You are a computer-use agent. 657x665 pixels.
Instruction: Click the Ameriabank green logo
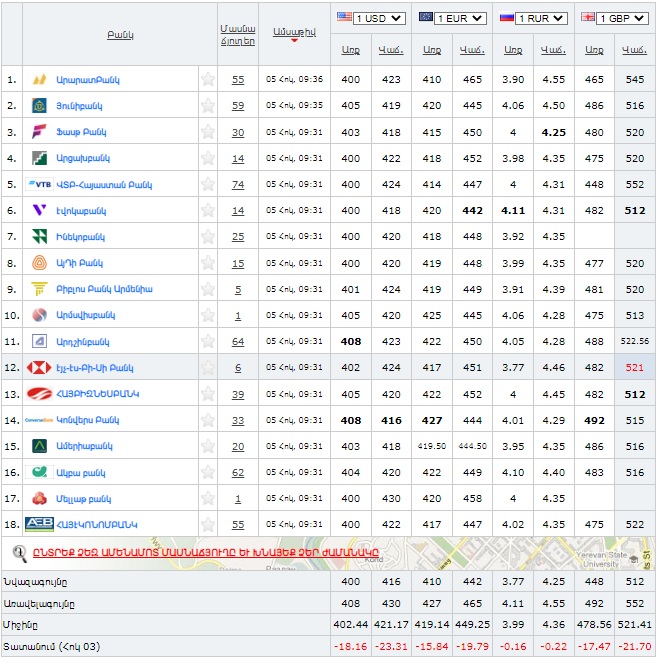(x=39, y=446)
